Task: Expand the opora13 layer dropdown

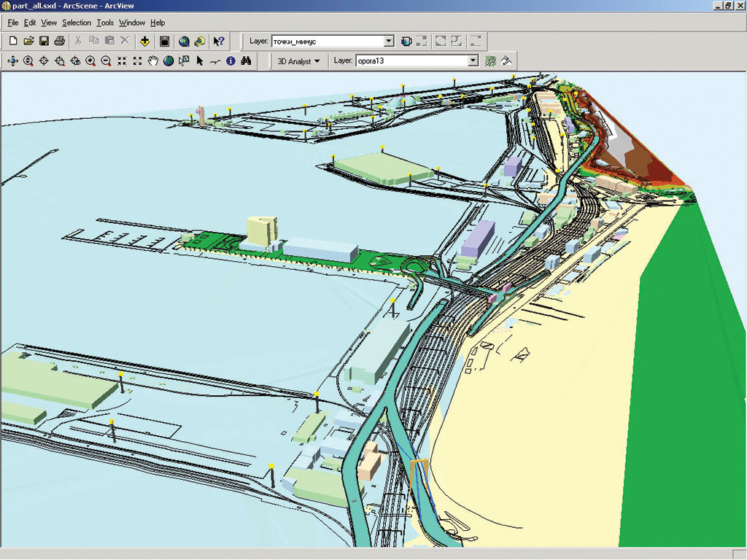Action: (x=473, y=61)
